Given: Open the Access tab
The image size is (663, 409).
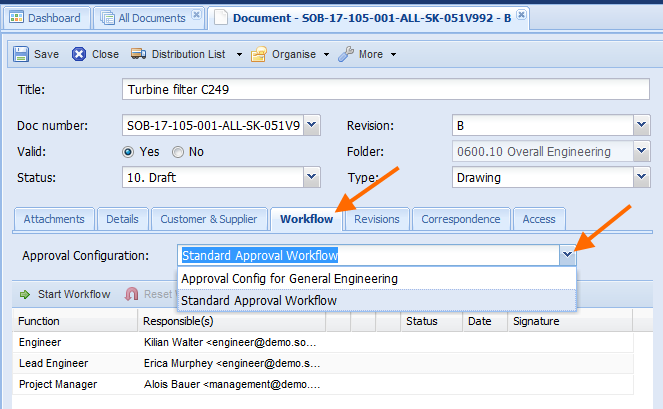Looking at the screenshot, I should click(539, 219).
